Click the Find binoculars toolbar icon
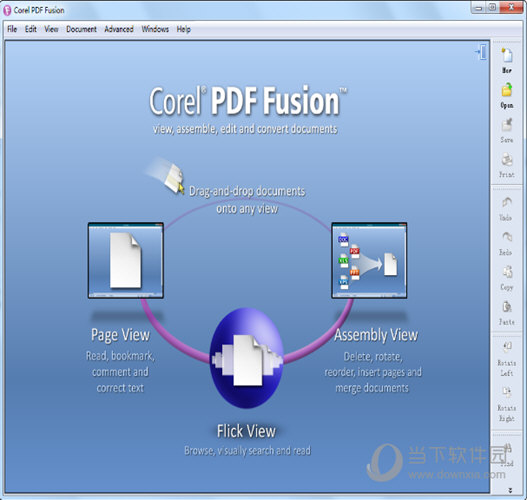The image size is (527, 500). (508, 449)
